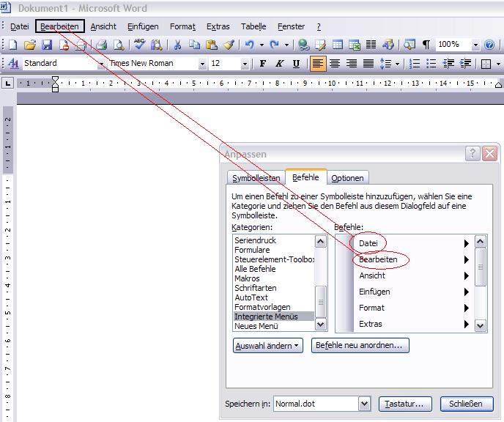Run the ABC spelling and grammar check
Screen dimensions: 504x422
pyautogui.click(x=139, y=45)
